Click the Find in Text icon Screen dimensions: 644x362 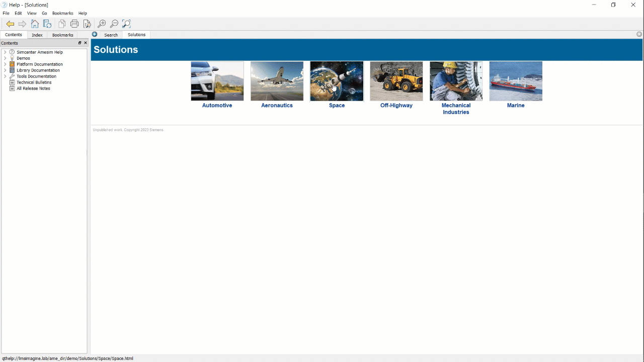[x=87, y=24]
